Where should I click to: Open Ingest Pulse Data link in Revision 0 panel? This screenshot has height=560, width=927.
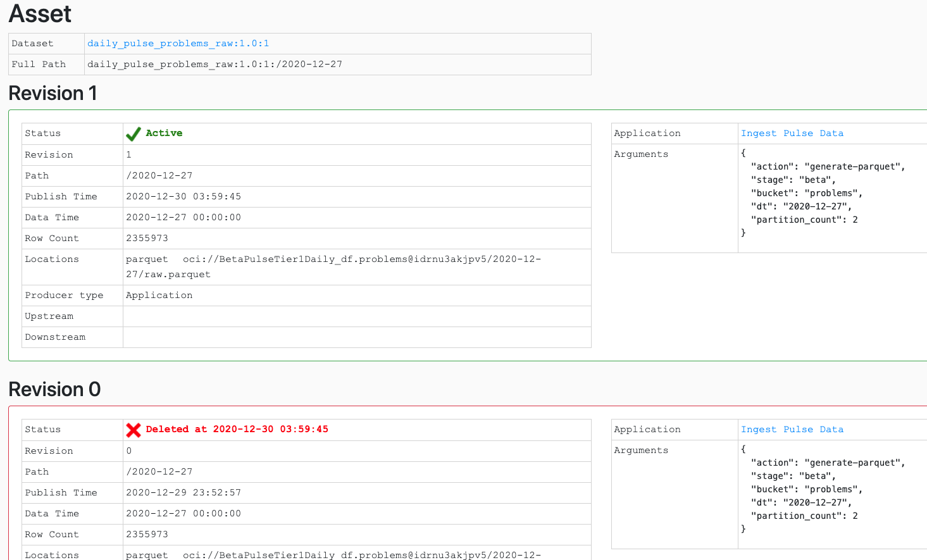tap(792, 429)
